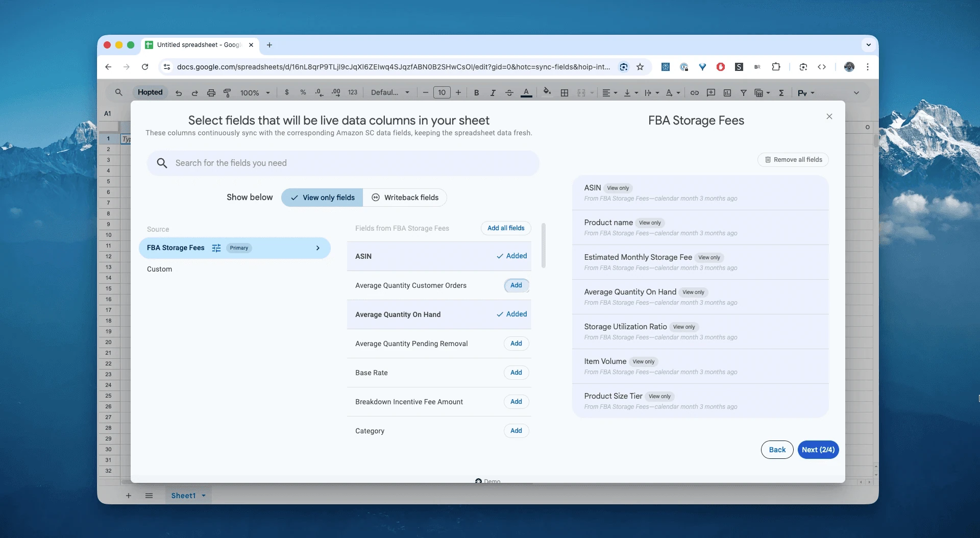Reload the page
This screenshot has width=980, height=538.
click(145, 67)
